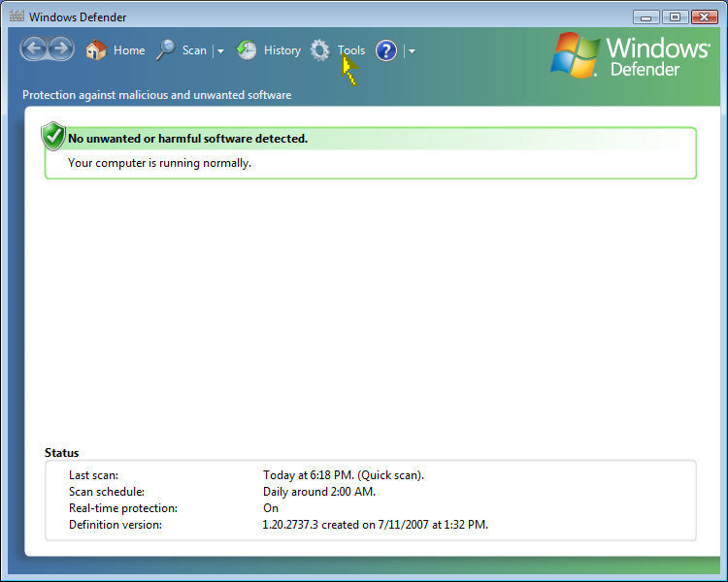Open the Home page label
Viewport: 728px width, 582px height.
[129, 50]
